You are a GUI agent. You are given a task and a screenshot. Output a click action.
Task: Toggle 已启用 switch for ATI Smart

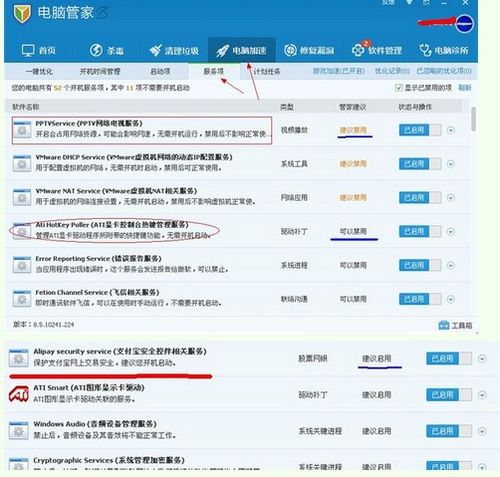(x=449, y=395)
